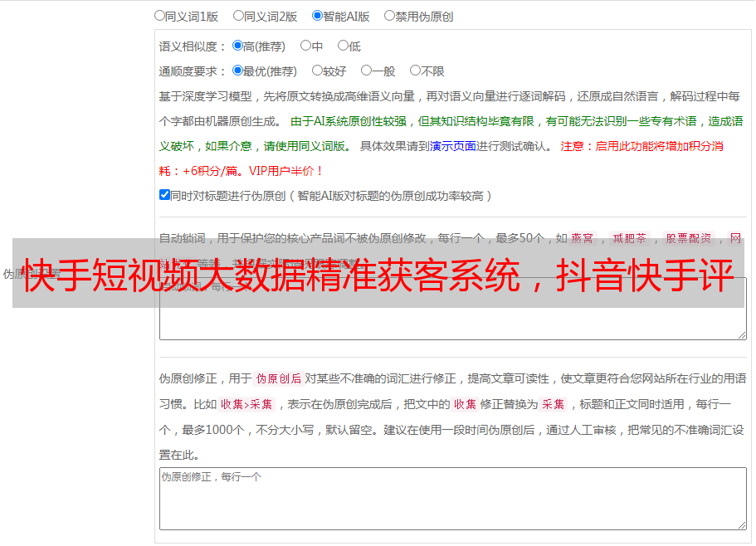Click the resize handle of 自动锁词 textarea

(742, 335)
